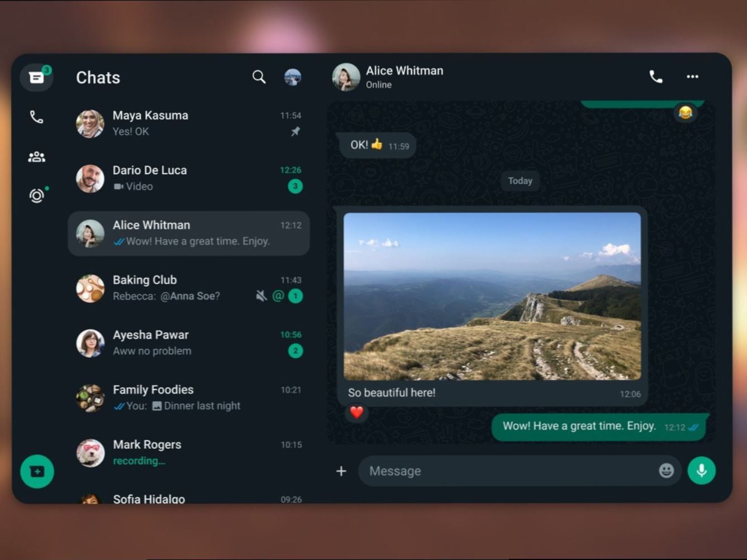Open the mountain landscape photo
This screenshot has width=747, height=560.
492,296
